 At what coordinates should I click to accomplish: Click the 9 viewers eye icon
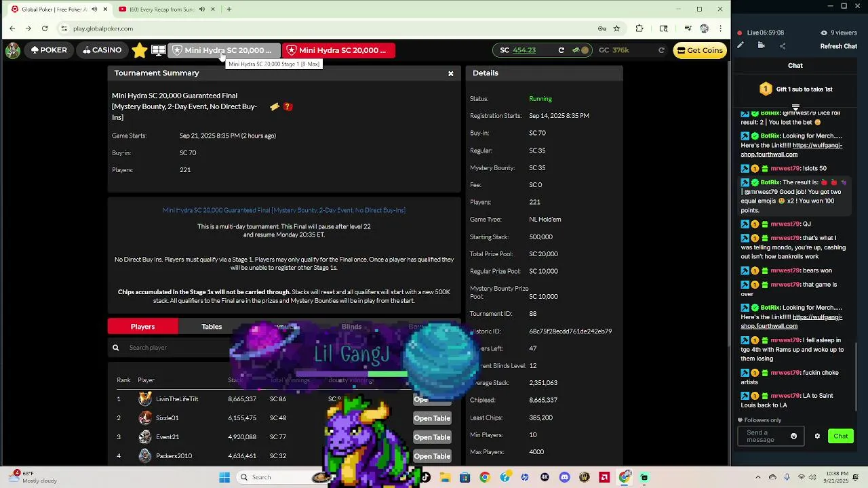(824, 33)
